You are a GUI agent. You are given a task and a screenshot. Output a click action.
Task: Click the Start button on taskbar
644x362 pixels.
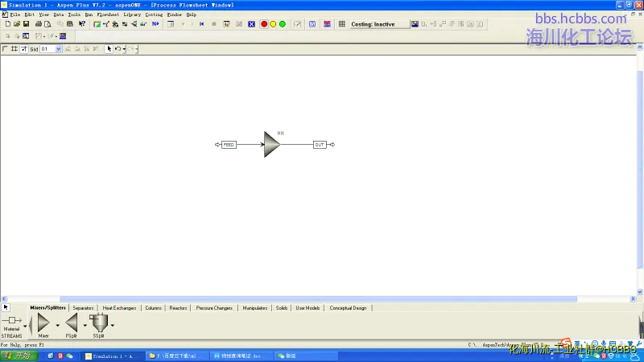click(x=19, y=356)
